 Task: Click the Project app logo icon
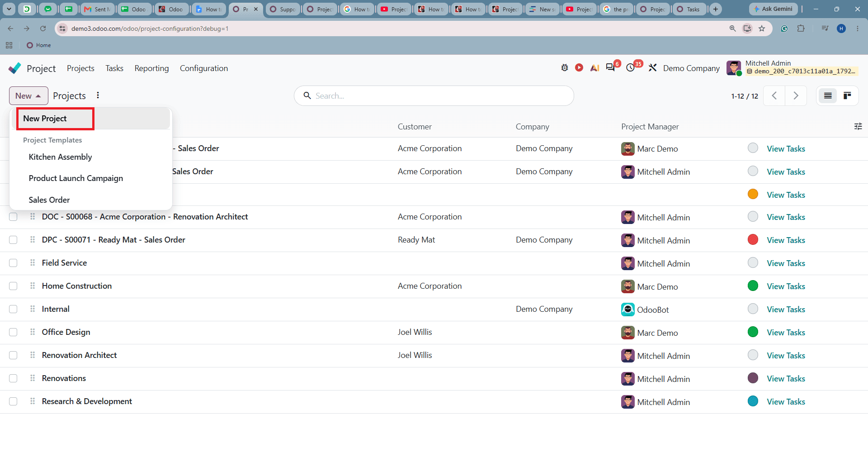15,68
